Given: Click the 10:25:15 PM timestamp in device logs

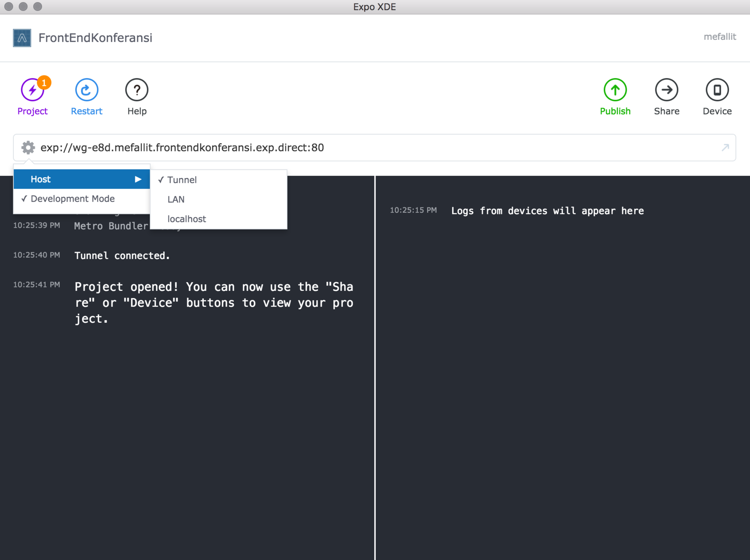Looking at the screenshot, I should [413, 210].
